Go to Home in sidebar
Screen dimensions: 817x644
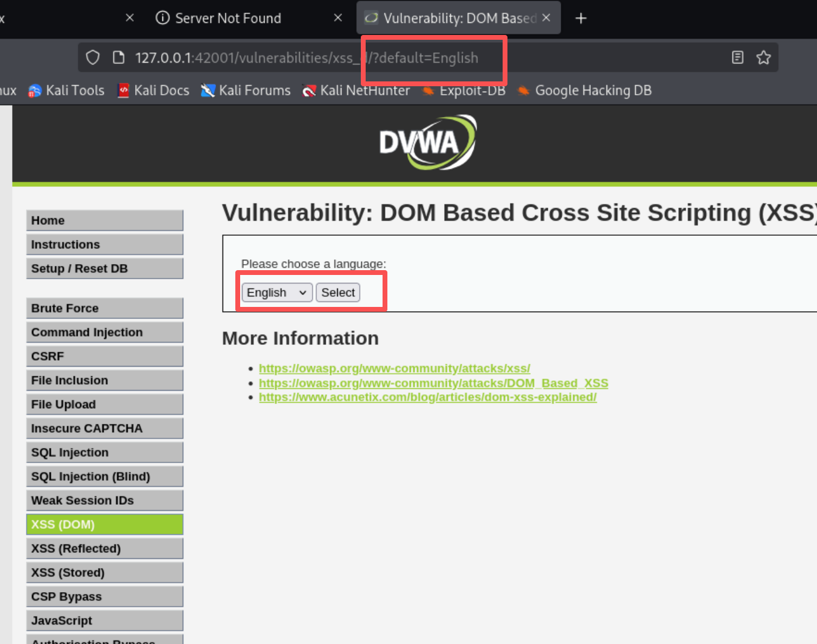(104, 220)
